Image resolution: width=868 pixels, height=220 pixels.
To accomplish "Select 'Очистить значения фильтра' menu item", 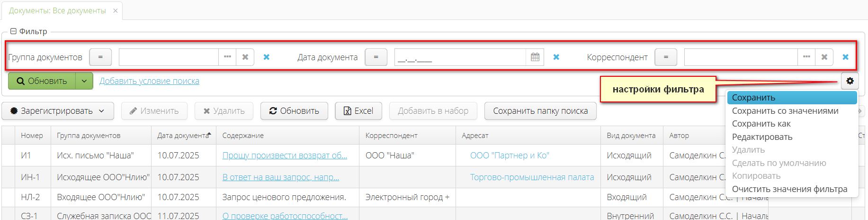I will pyautogui.click(x=792, y=189).
